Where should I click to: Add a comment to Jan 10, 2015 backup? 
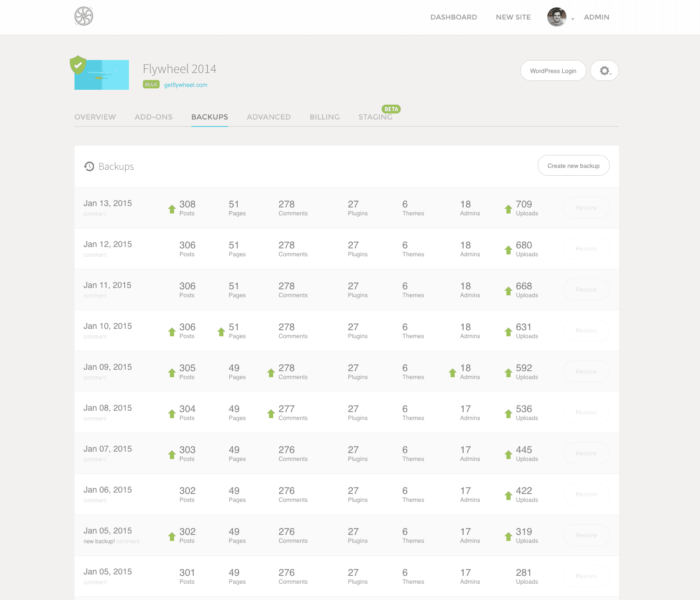pos(95,337)
